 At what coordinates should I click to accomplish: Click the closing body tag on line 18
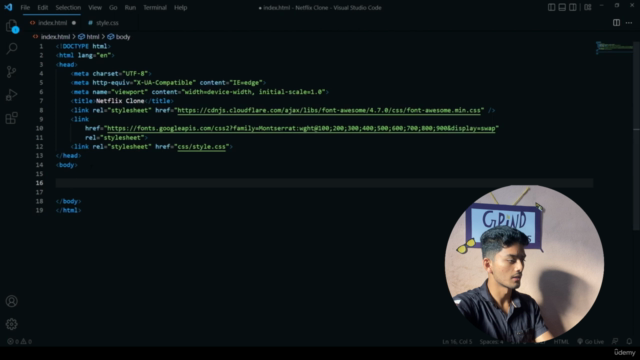point(68,201)
